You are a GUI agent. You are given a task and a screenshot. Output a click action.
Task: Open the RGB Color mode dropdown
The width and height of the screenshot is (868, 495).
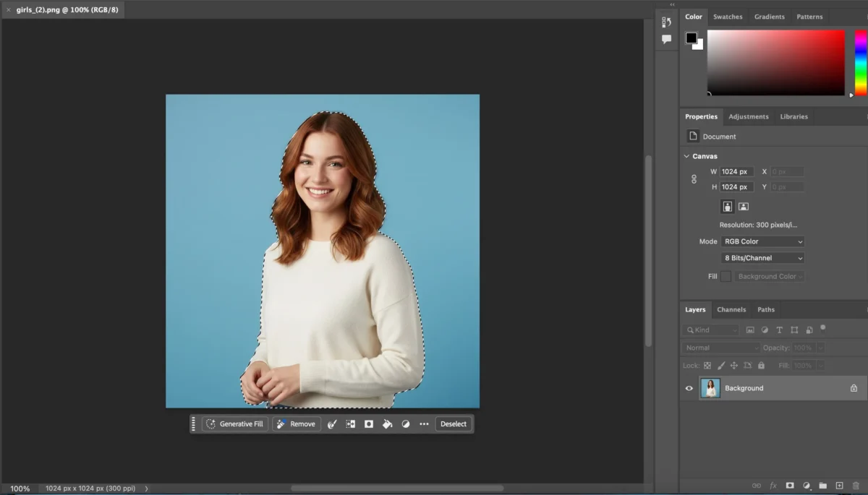[762, 241]
